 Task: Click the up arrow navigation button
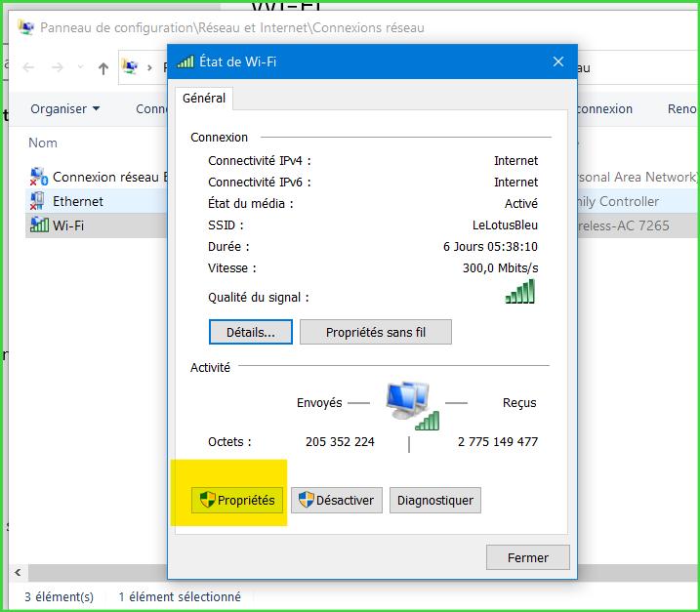tap(103, 68)
